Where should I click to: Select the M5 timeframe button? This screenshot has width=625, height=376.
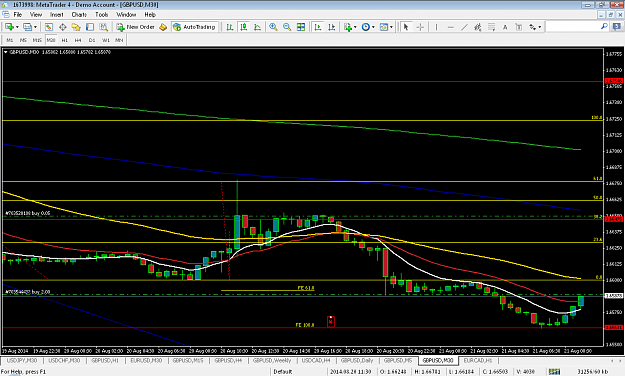(23, 40)
